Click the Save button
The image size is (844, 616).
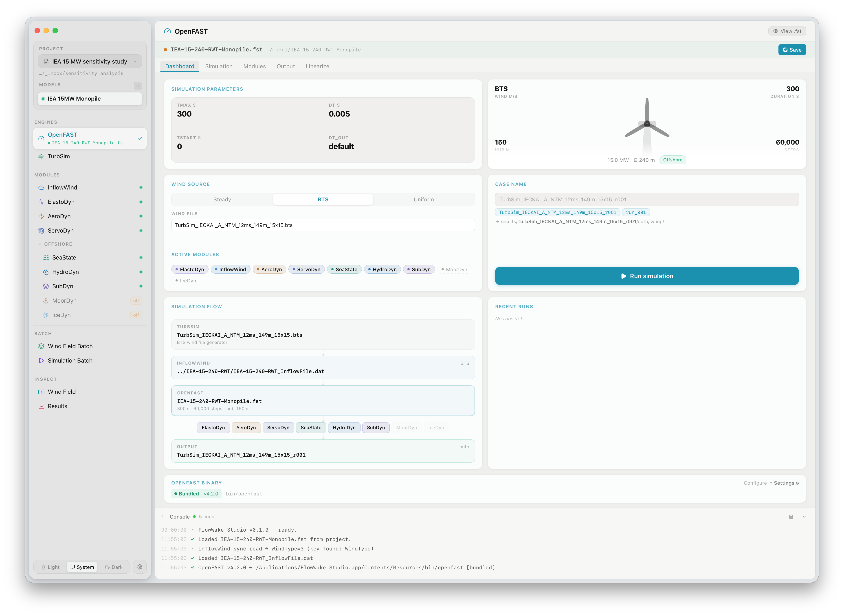coord(792,50)
